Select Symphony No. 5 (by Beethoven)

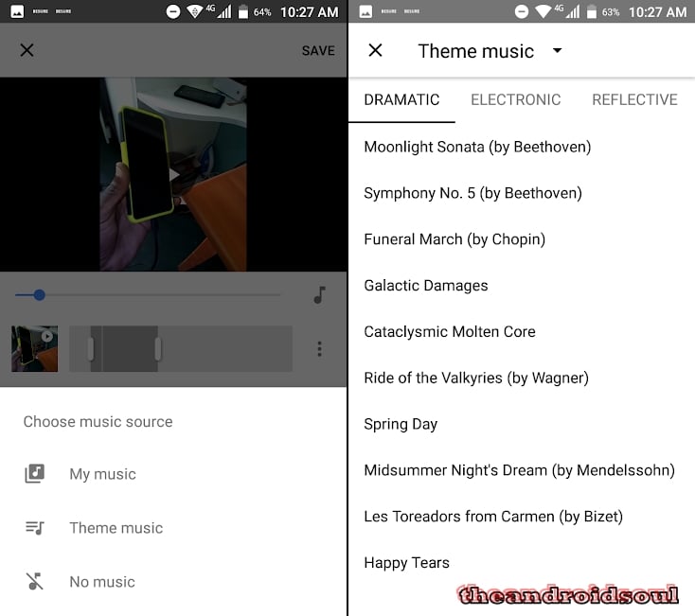click(522, 193)
